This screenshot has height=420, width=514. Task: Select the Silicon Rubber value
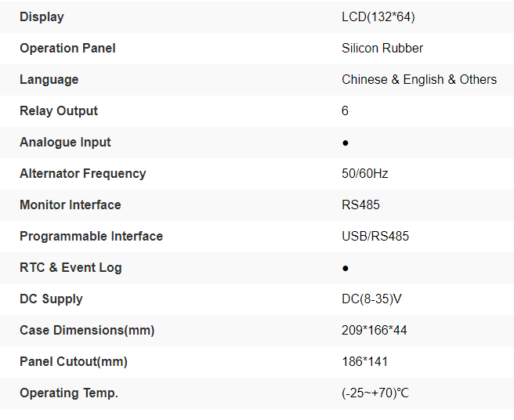point(382,48)
